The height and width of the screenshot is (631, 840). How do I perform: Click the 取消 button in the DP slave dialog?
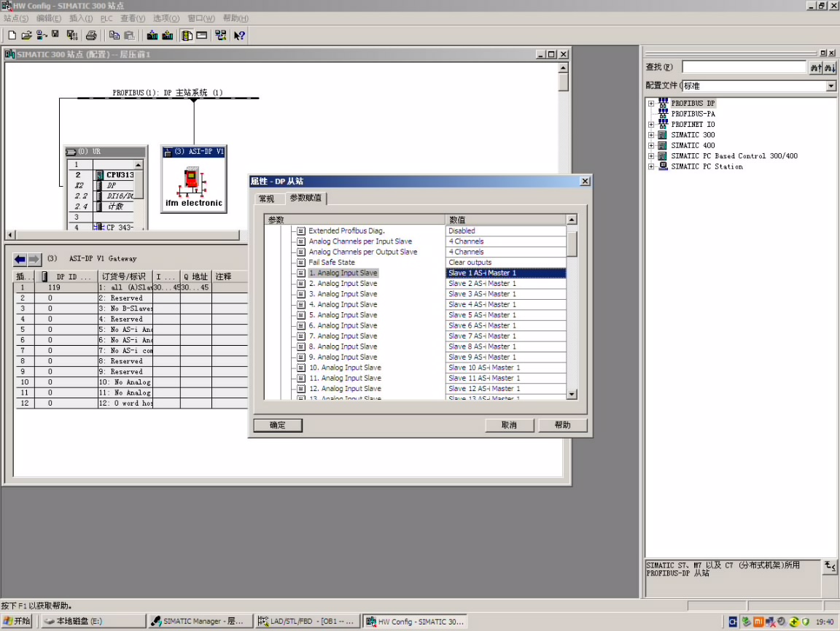coord(509,425)
